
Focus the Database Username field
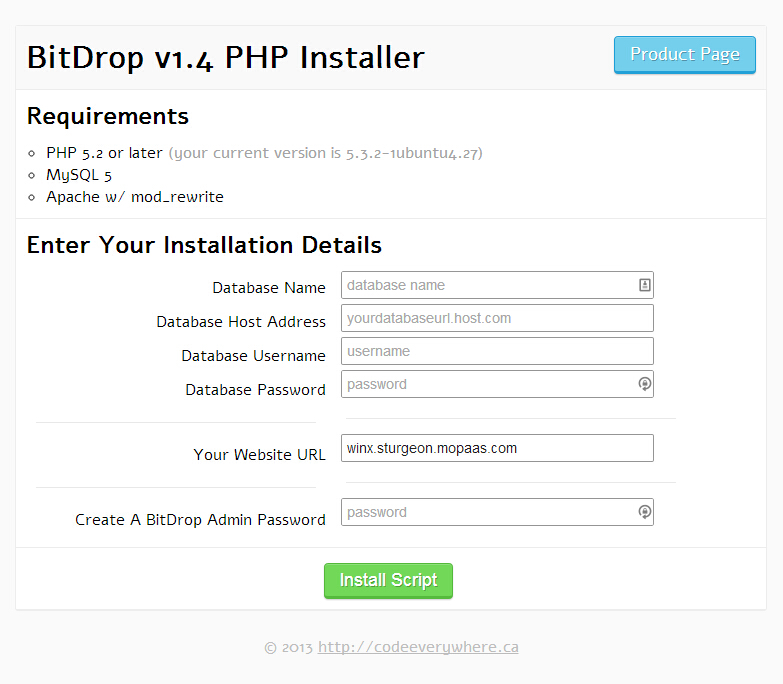coord(497,351)
